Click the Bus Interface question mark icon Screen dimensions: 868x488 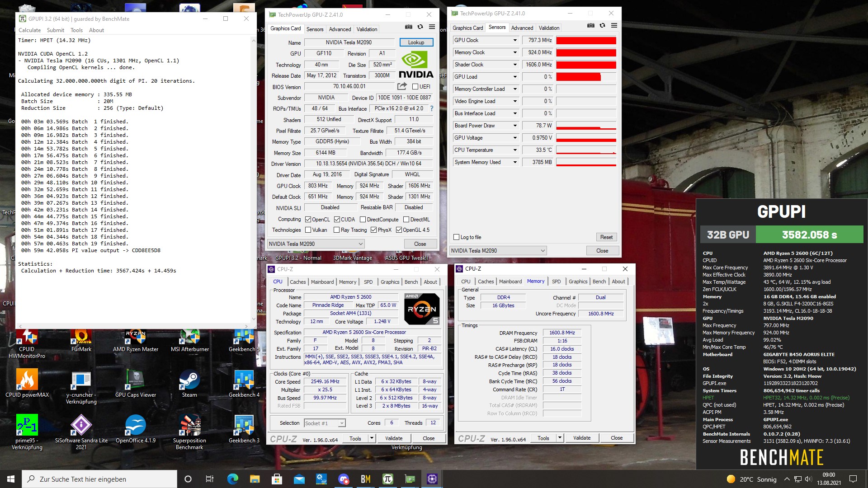pyautogui.click(x=432, y=108)
